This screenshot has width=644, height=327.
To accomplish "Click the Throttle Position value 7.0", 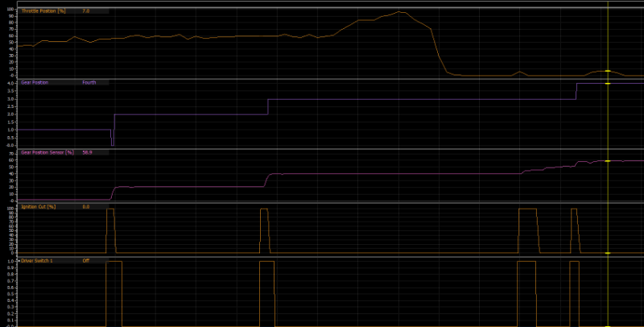I will tap(86, 12).
